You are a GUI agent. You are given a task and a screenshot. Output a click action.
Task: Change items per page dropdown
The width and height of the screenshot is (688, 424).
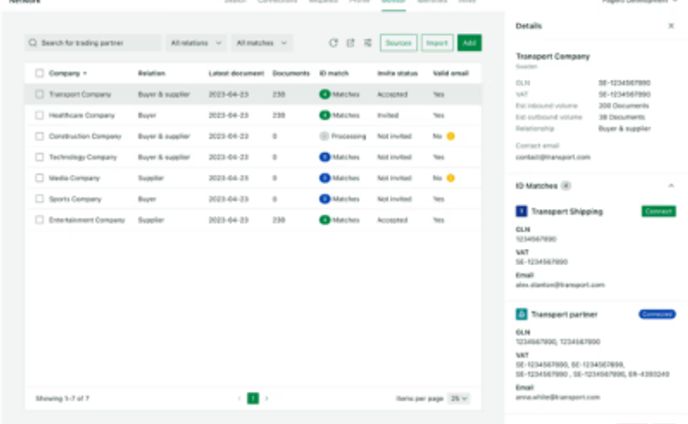(459, 398)
